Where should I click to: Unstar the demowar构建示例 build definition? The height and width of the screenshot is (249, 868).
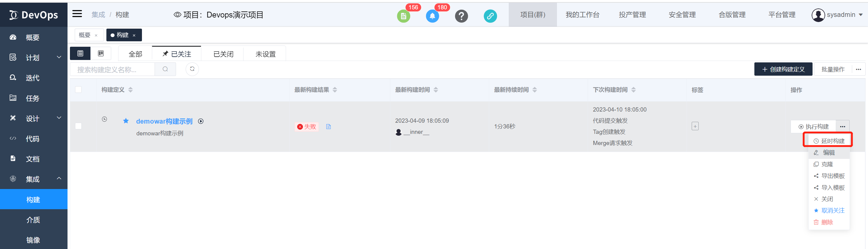pyautogui.click(x=126, y=121)
